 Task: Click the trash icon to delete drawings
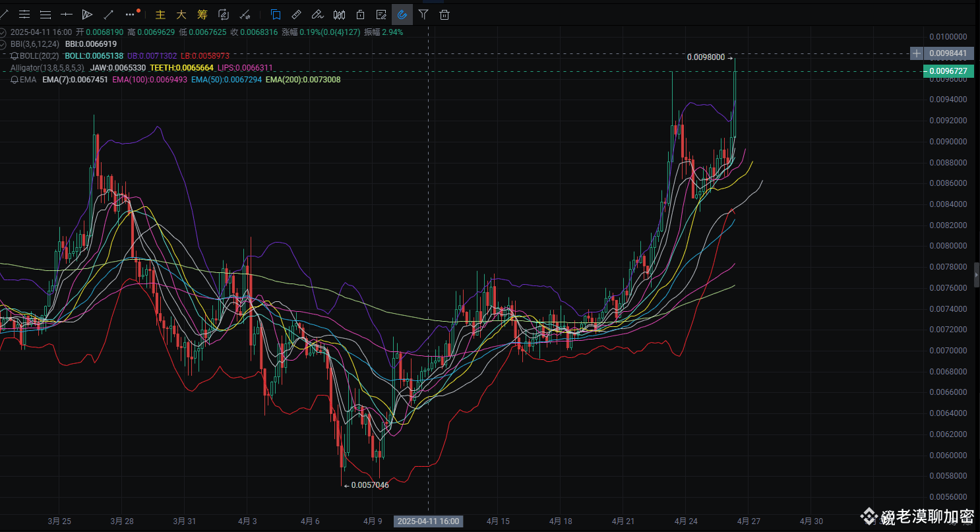pyautogui.click(x=444, y=14)
